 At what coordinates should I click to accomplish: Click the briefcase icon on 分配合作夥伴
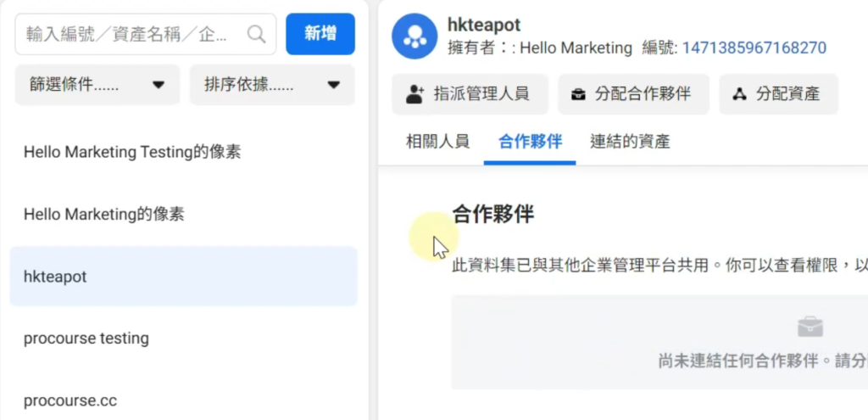point(579,94)
